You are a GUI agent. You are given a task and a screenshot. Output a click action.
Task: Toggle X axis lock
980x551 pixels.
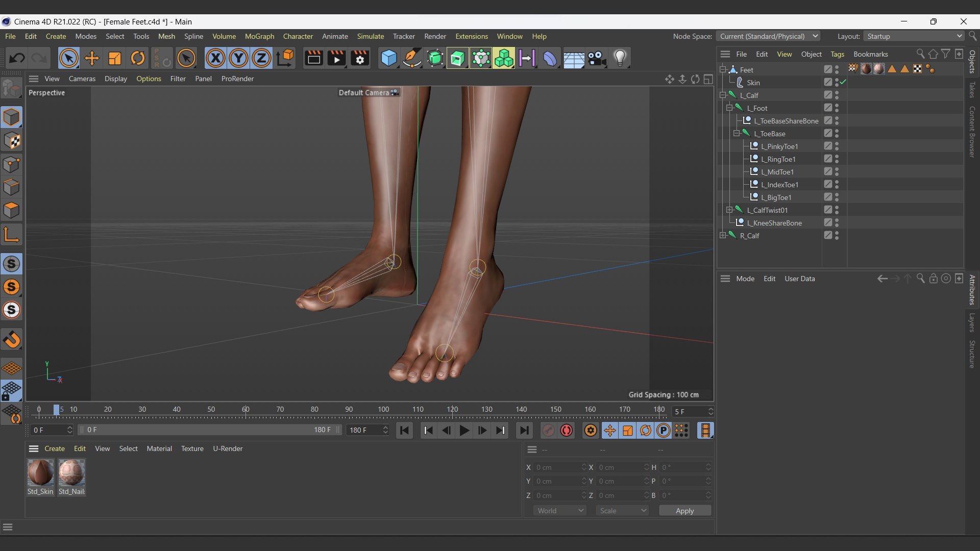[215, 58]
